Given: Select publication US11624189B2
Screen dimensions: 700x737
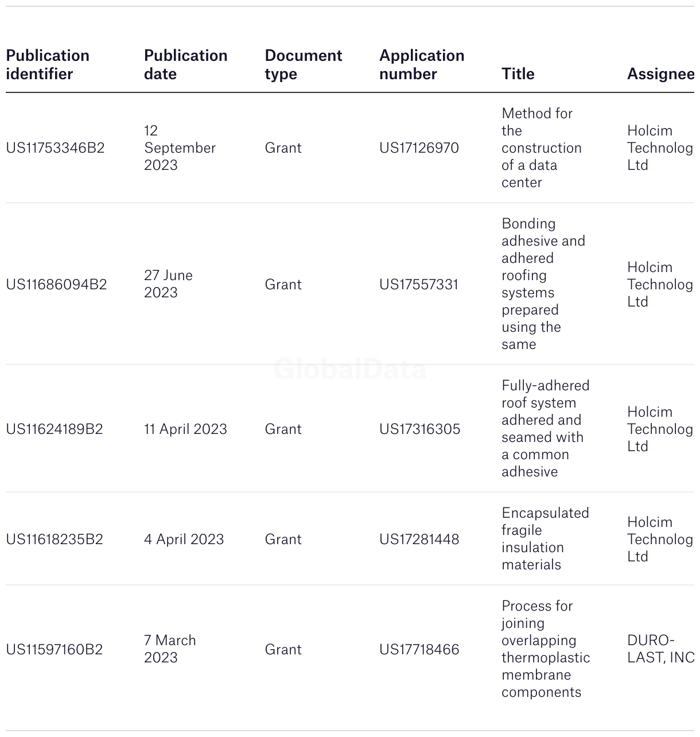Looking at the screenshot, I should (55, 429).
